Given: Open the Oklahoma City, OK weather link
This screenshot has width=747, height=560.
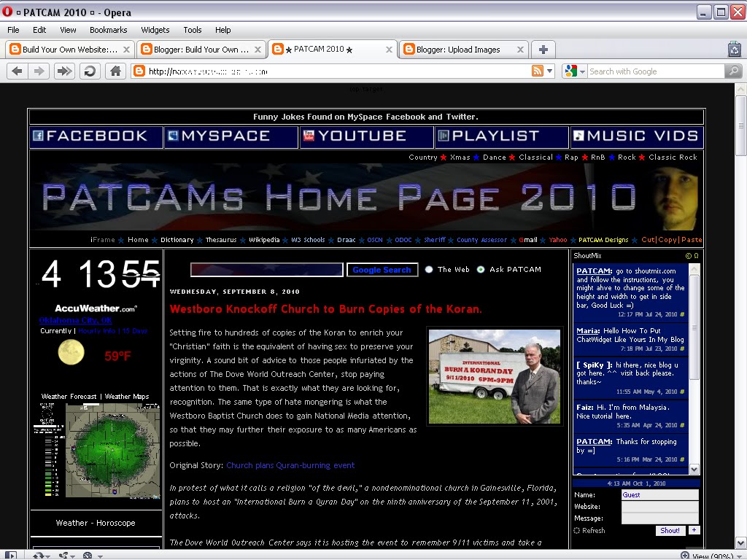Looking at the screenshot, I should [76, 320].
